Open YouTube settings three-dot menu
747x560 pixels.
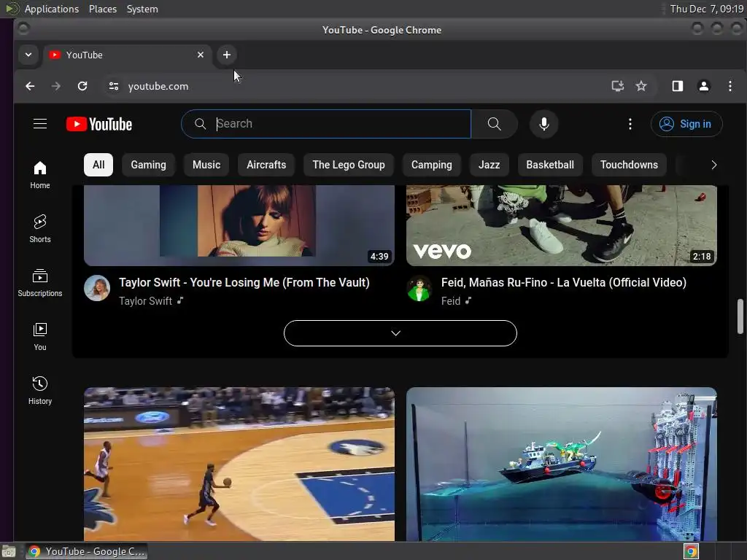[x=630, y=124]
